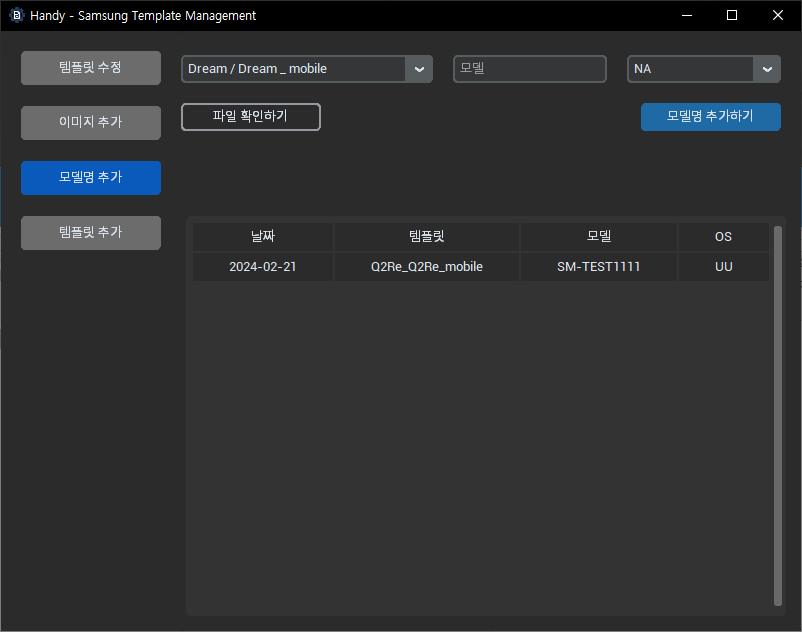Screen dimensions: 802x632
Task: Sort by 날짜 column header
Action: (263, 236)
